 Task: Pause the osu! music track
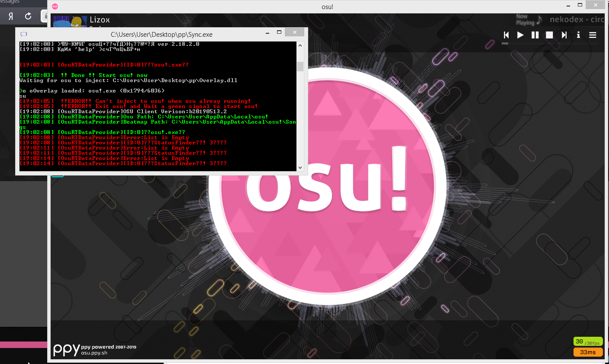pos(535,35)
